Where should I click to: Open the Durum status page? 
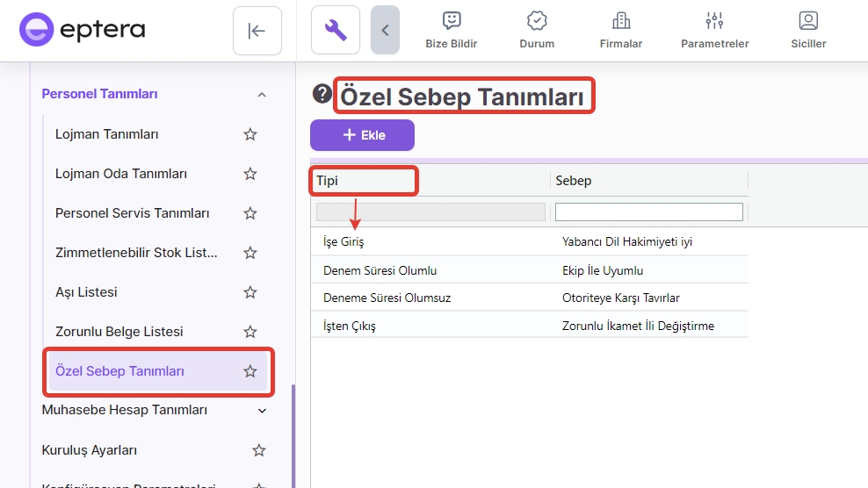pyautogui.click(x=537, y=29)
